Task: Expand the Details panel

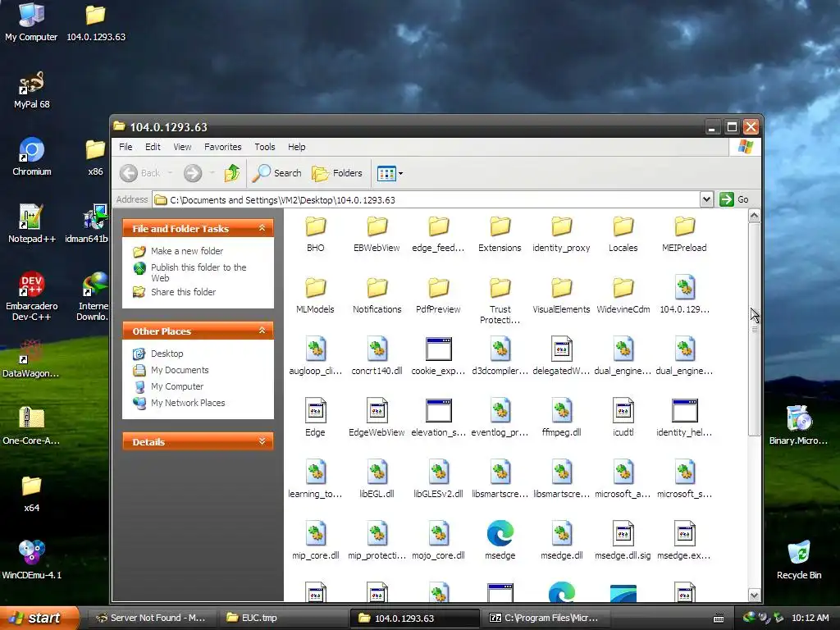Action: pyautogui.click(x=262, y=441)
